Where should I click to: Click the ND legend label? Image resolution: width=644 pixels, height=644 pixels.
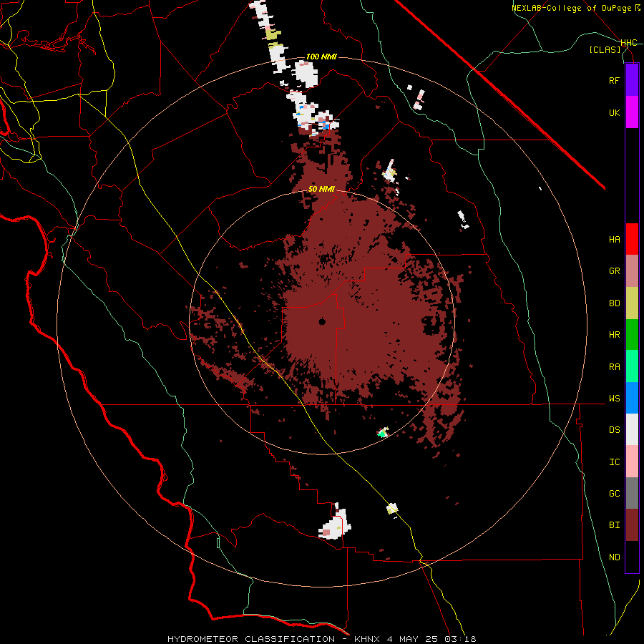click(614, 557)
